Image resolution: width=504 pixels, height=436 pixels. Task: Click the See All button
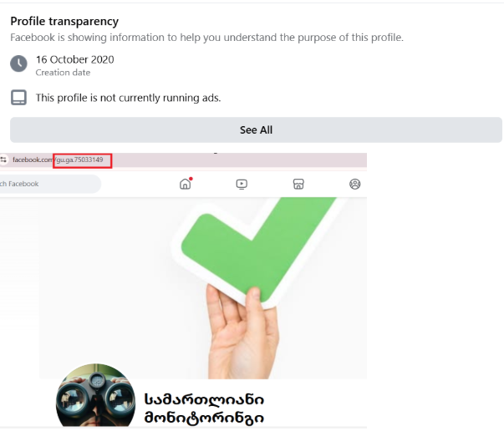[256, 129]
